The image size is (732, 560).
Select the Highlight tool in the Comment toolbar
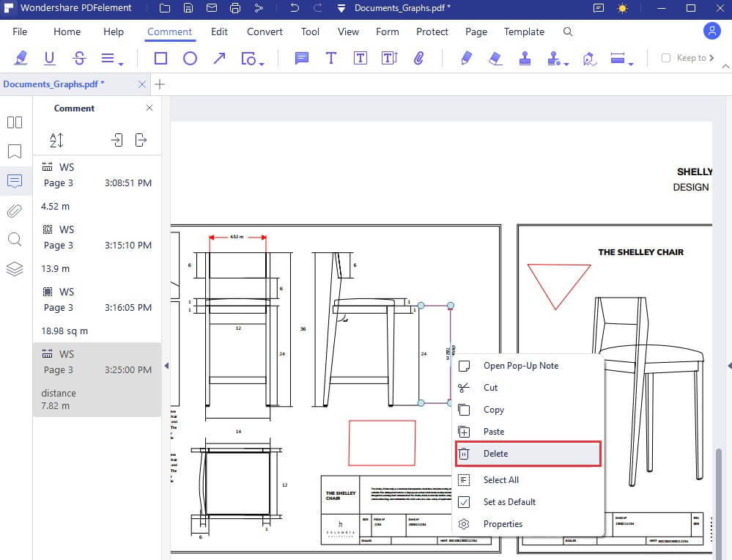[x=21, y=57]
